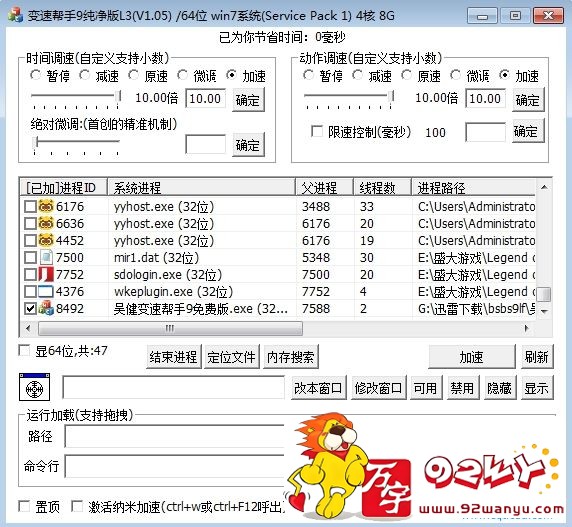Sort by the 线程数 column header
This screenshot has width=572, height=527.
[x=382, y=188]
